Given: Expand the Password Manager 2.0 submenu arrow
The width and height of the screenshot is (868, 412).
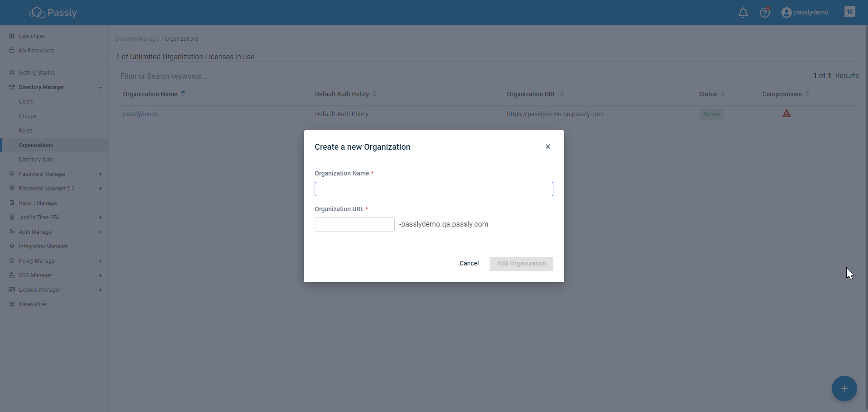Looking at the screenshot, I should (x=100, y=189).
